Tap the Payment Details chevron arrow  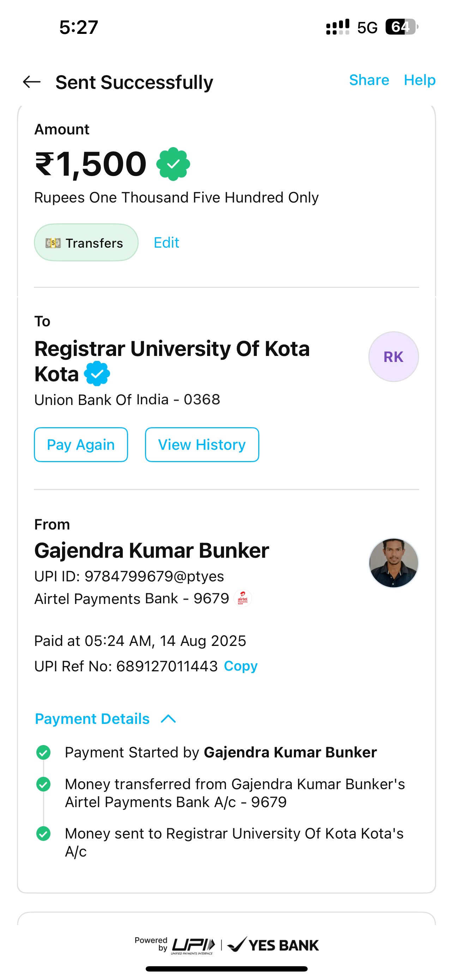coord(168,719)
